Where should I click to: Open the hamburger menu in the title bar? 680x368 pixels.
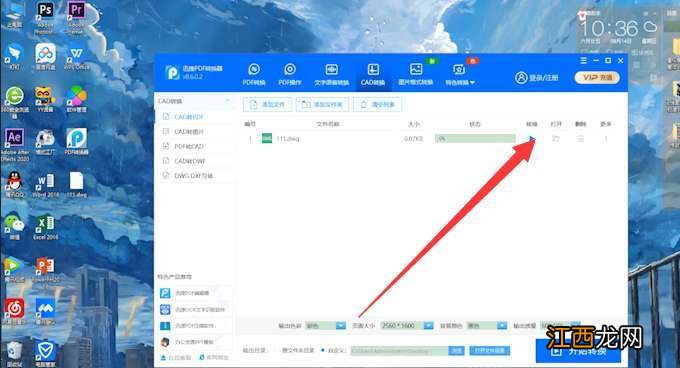[583, 61]
